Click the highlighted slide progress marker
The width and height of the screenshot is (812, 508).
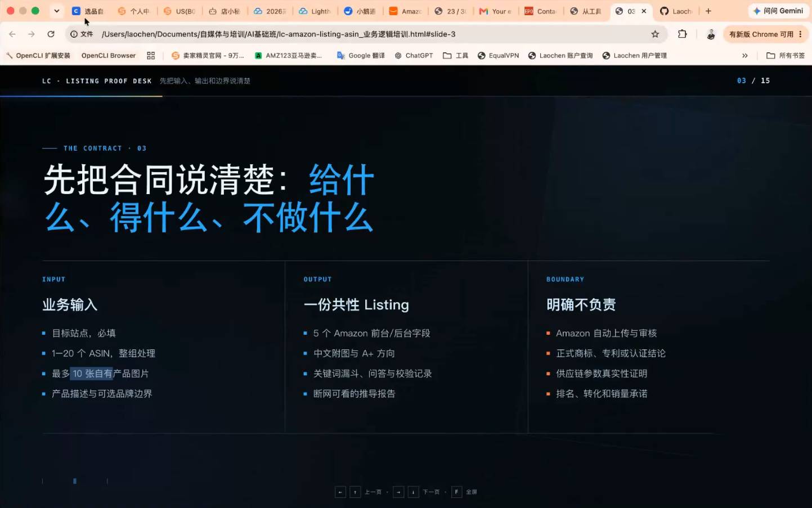tap(75, 481)
